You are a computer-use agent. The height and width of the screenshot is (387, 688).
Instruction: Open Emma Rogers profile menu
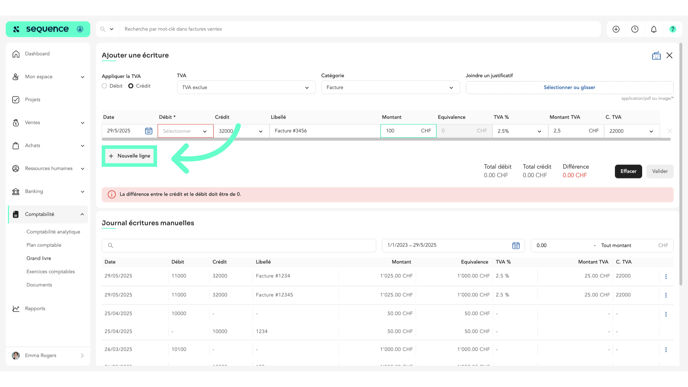(48, 355)
